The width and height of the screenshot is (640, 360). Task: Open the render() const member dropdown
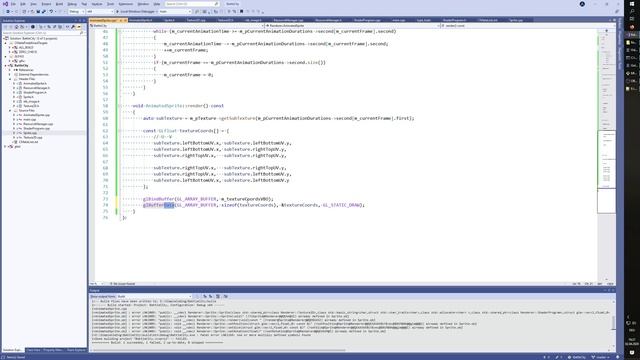point(527,26)
